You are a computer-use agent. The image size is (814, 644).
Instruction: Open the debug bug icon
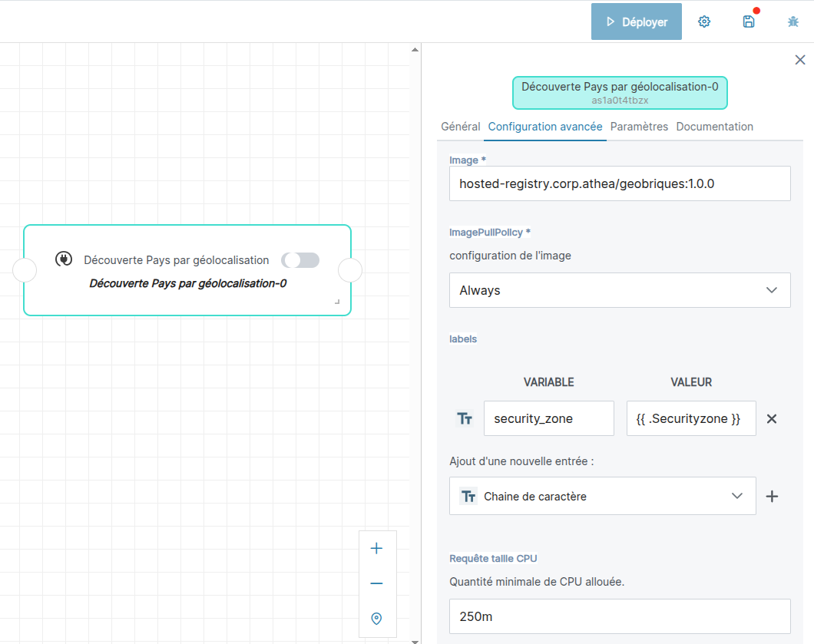(793, 21)
